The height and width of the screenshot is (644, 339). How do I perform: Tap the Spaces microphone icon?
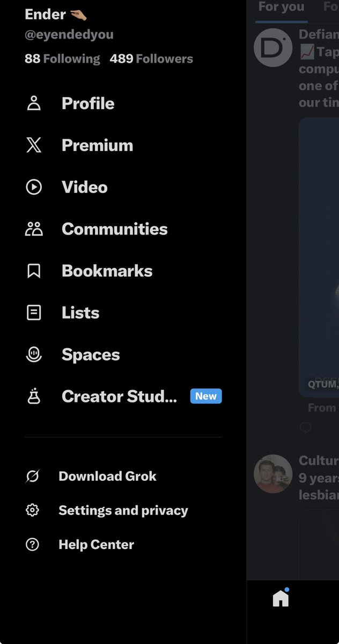pyautogui.click(x=34, y=354)
